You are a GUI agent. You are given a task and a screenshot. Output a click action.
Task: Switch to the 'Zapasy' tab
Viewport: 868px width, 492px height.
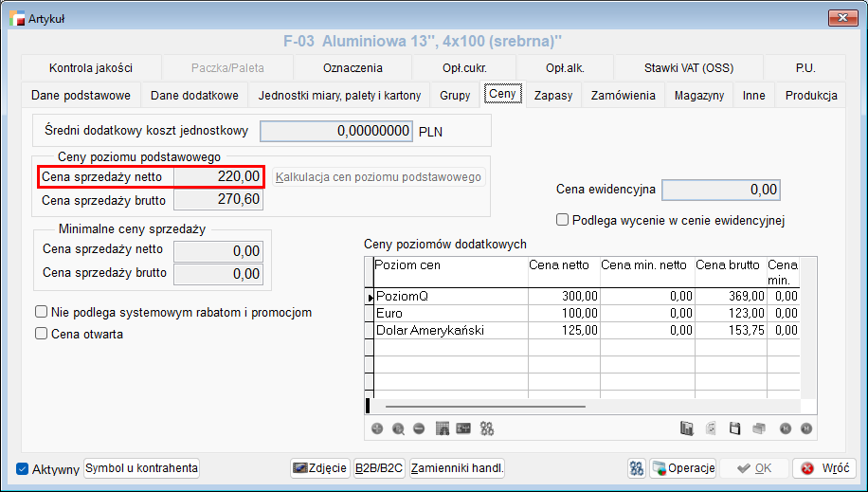click(552, 96)
